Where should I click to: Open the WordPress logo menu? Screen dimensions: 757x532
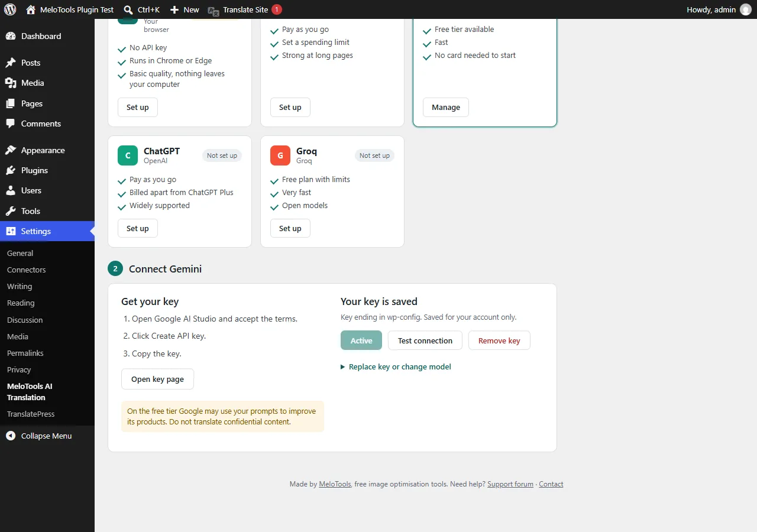pyautogui.click(x=10, y=9)
